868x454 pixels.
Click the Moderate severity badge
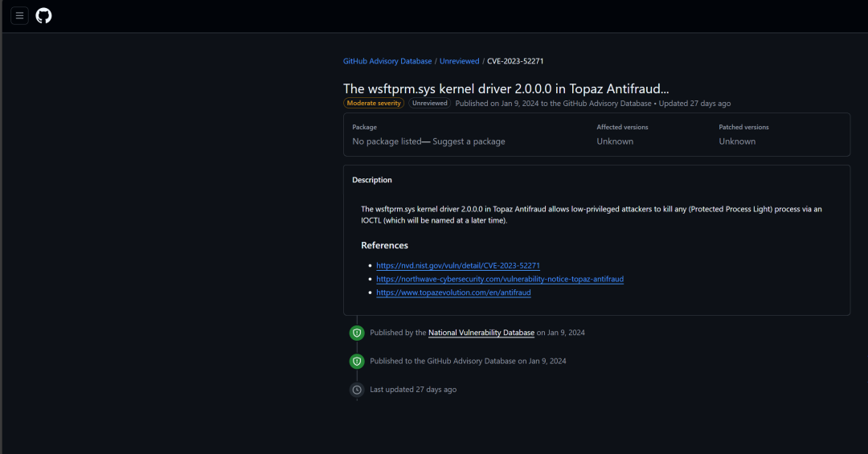pyautogui.click(x=374, y=103)
